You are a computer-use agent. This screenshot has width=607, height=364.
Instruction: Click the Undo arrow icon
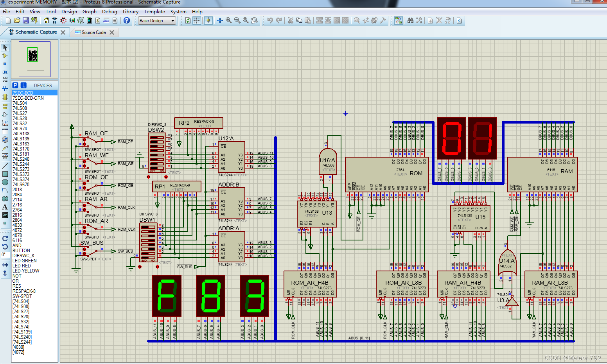coord(270,20)
